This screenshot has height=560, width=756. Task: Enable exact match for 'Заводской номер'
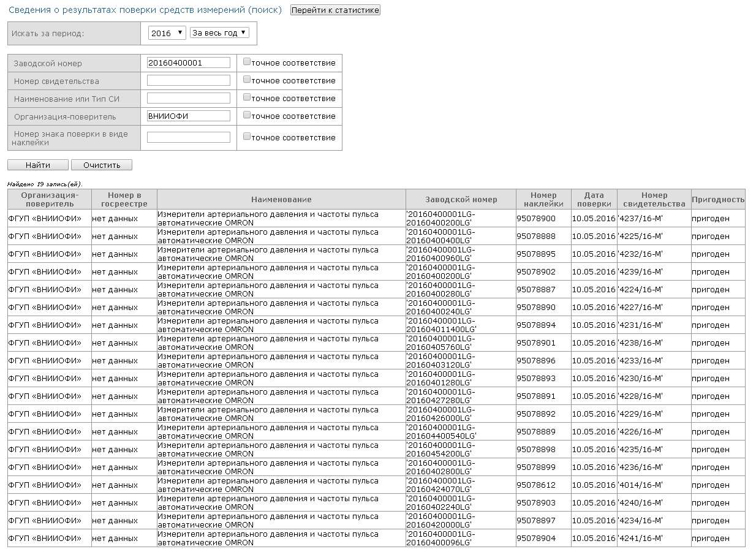[x=247, y=62]
